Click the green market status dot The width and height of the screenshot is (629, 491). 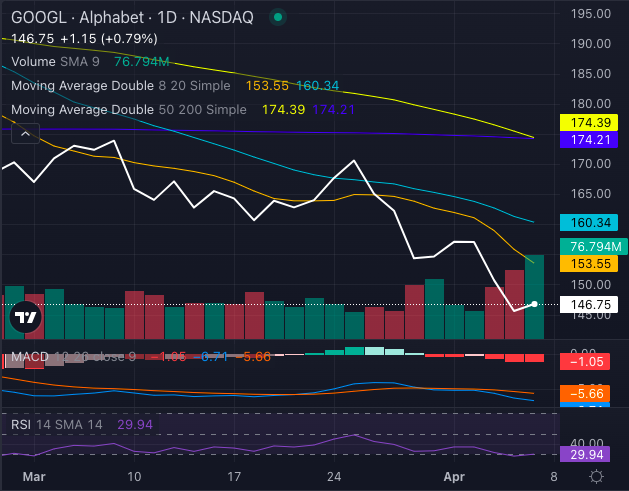pos(276,18)
